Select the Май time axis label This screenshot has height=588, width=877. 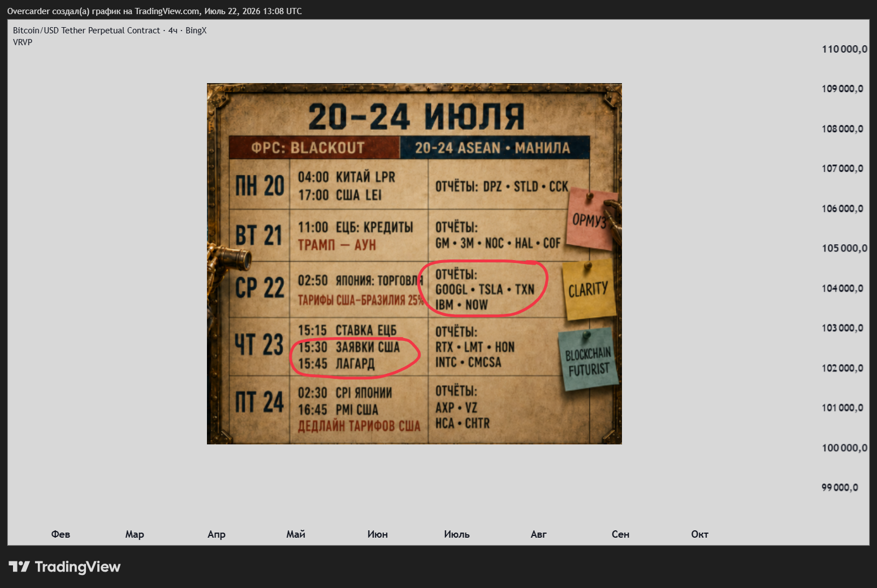pyautogui.click(x=296, y=534)
